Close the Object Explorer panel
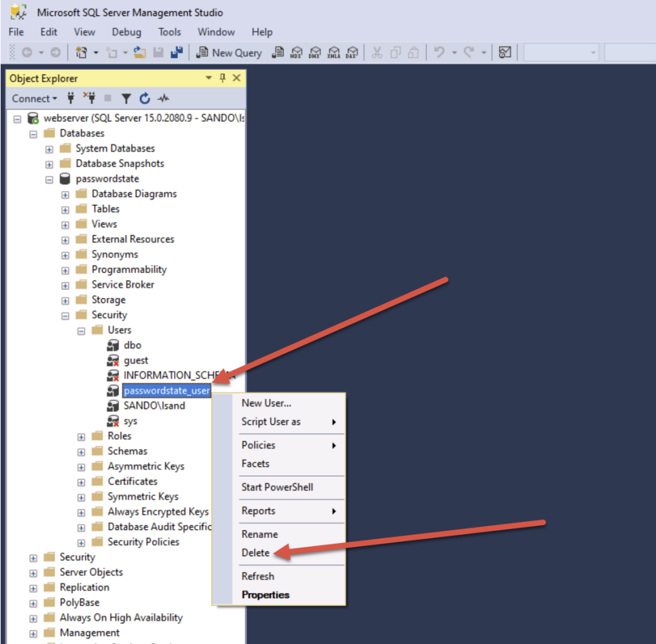 [x=236, y=78]
